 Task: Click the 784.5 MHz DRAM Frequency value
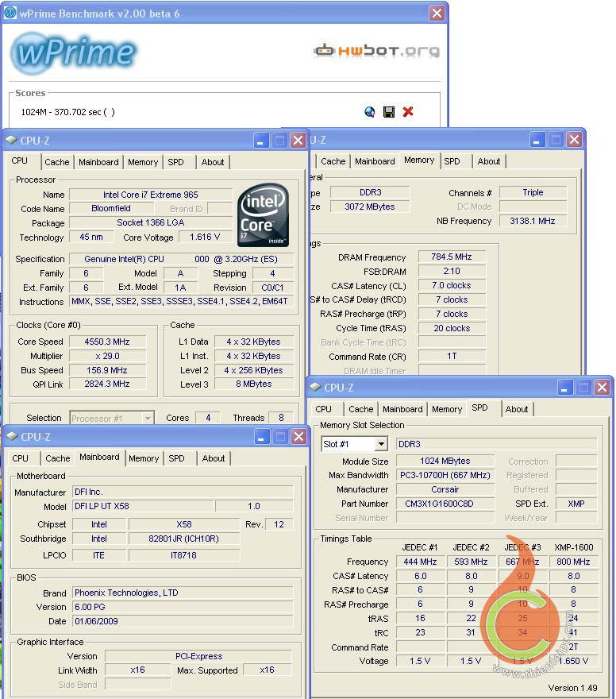click(x=452, y=257)
